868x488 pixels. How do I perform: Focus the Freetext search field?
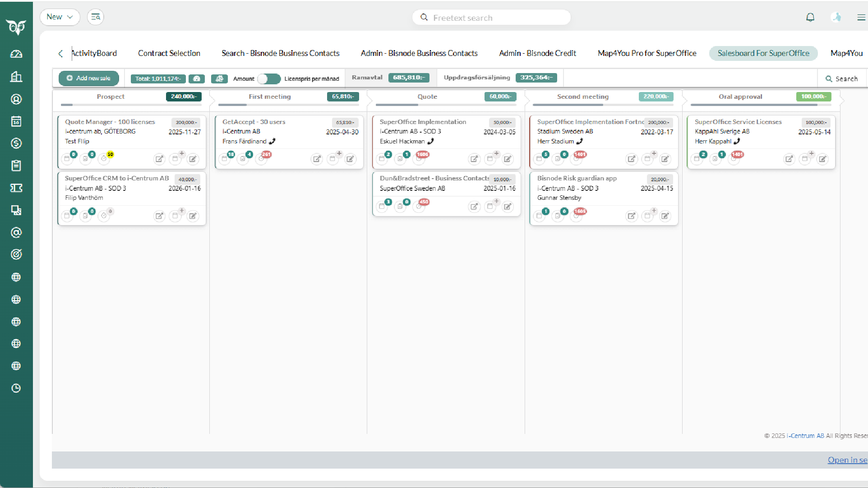pos(491,18)
